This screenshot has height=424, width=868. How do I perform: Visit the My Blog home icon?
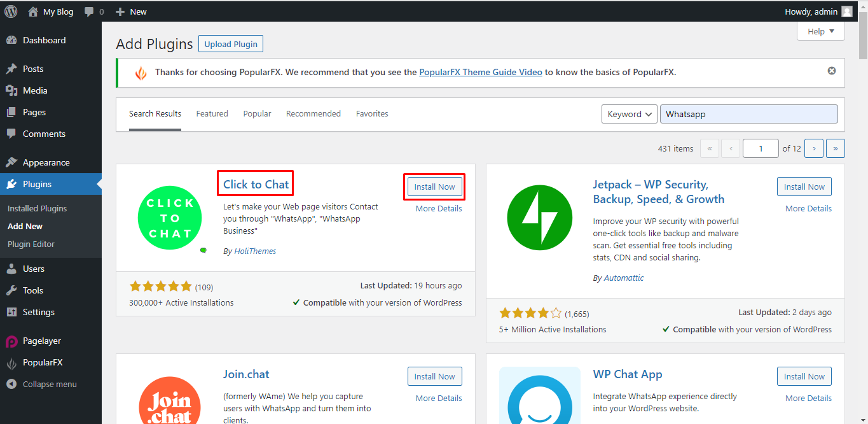click(33, 11)
